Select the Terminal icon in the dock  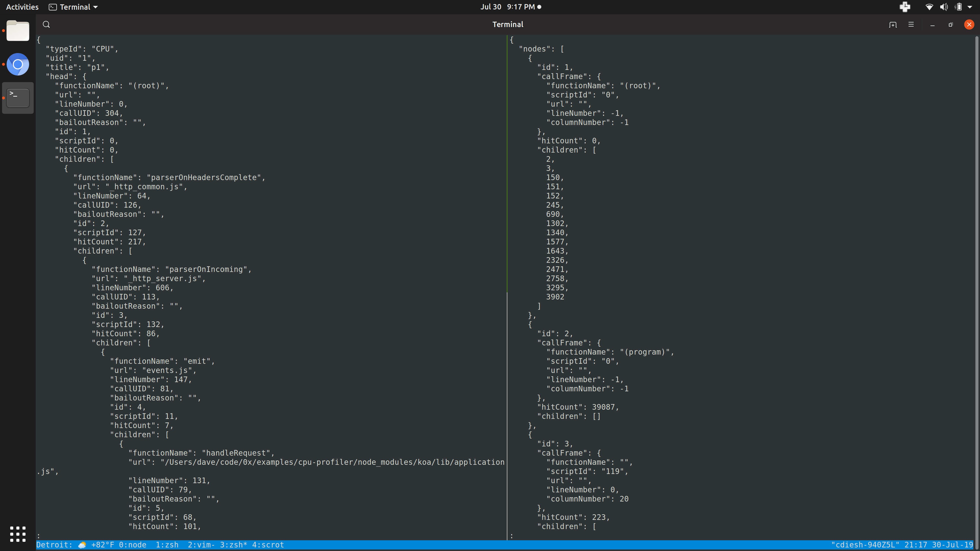coord(18,97)
